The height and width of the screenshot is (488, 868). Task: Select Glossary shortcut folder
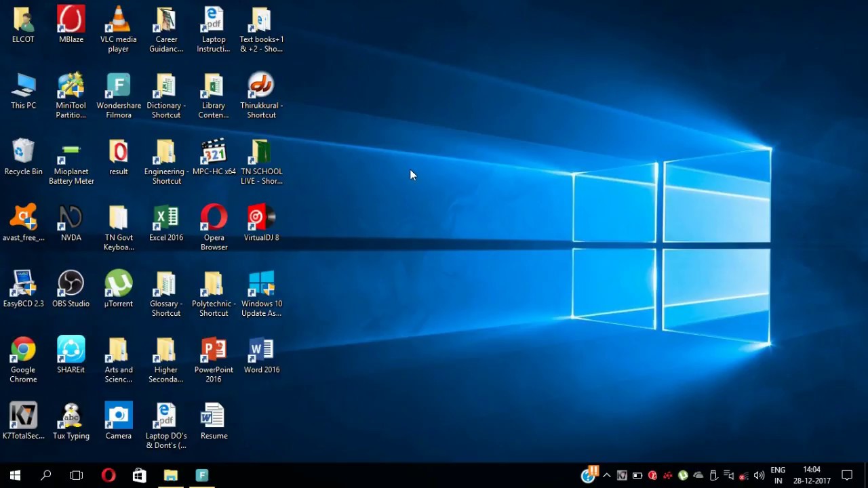pyautogui.click(x=166, y=294)
